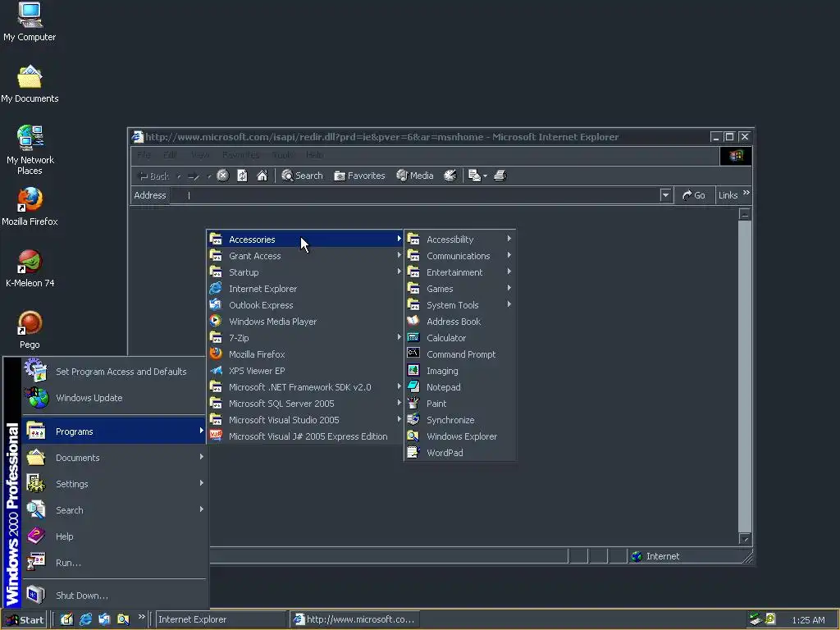Select Search in Start menu
The height and width of the screenshot is (630, 840).
[114, 510]
